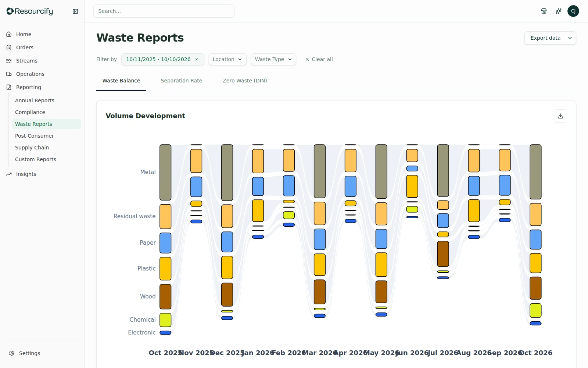588x368 pixels.
Task: Open the AI sparkles icon
Action: click(559, 11)
